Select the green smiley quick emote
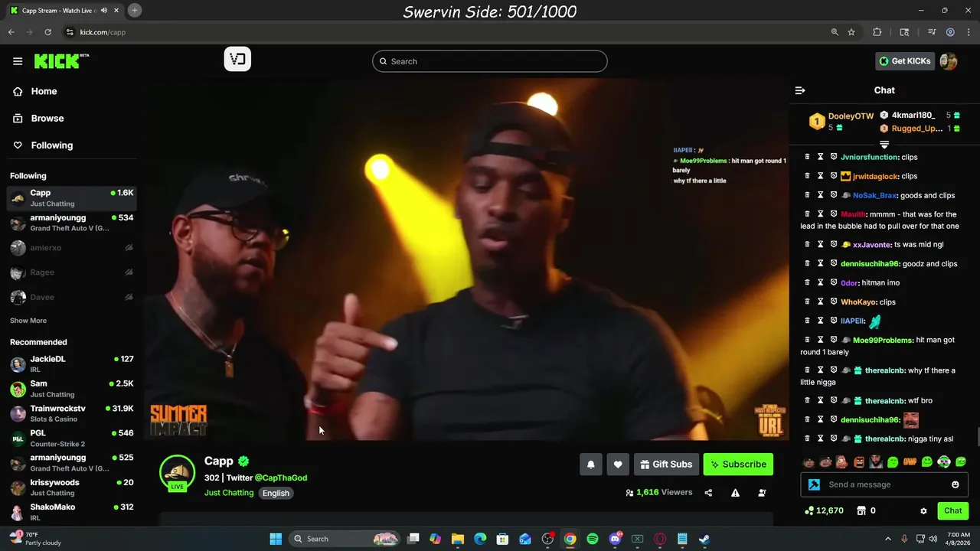The height and width of the screenshot is (551, 980). 927,462
